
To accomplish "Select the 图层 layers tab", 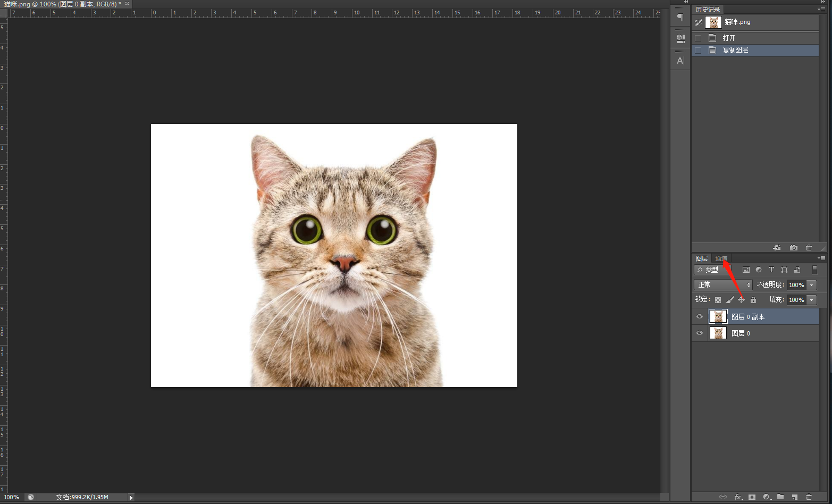I will (x=702, y=258).
